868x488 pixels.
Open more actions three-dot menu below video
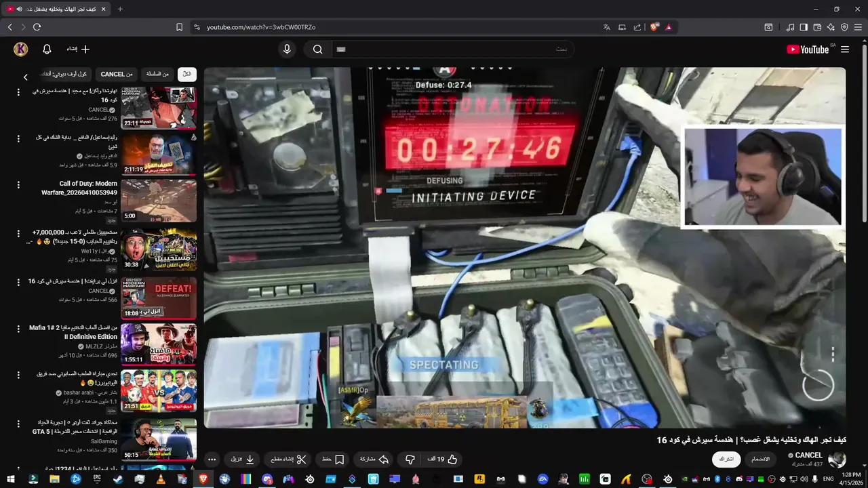(x=212, y=460)
